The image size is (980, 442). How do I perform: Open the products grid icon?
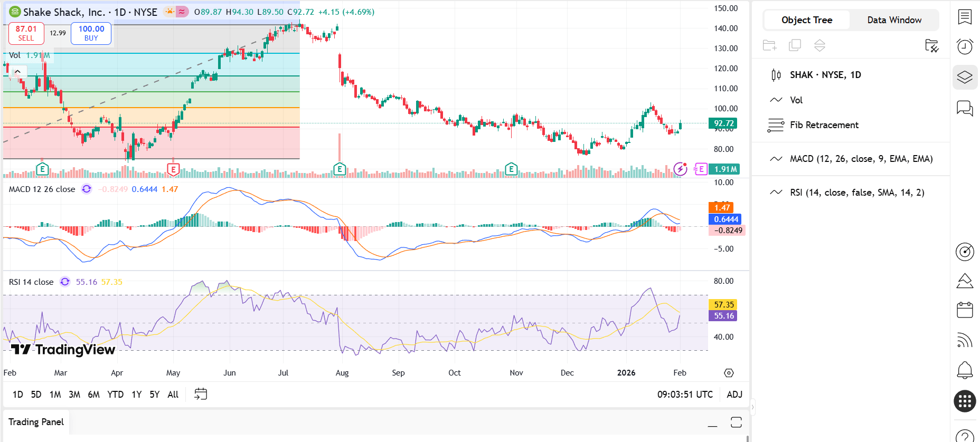pos(965,401)
